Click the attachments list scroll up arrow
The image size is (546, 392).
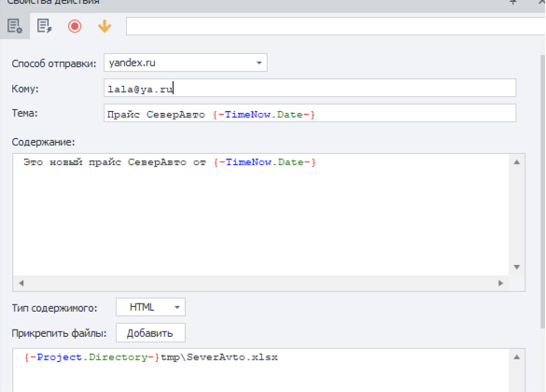(x=517, y=357)
